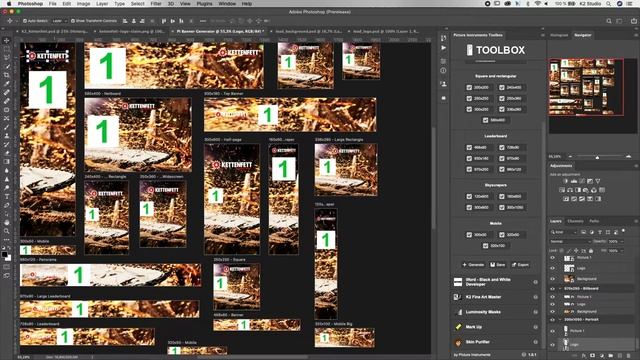Image resolution: width=640 pixels, height=360 pixels.
Task: Uncheck the 200x200 banner size checkbox
Action: click(469, 87)
